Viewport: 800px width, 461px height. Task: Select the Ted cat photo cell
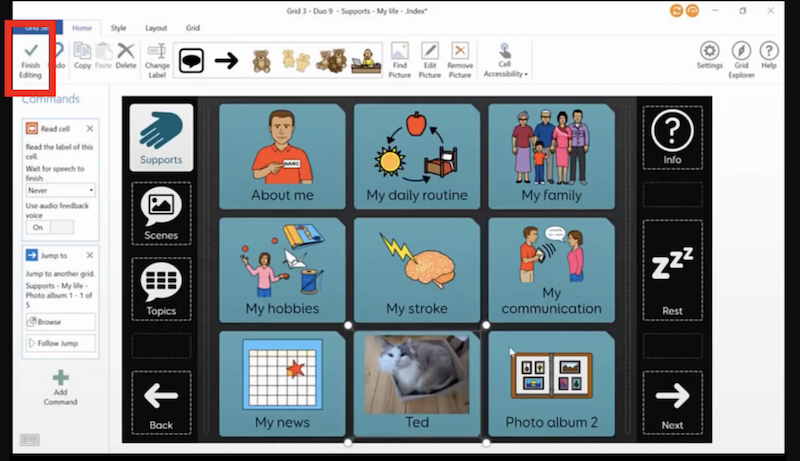(x=417, y=383)
